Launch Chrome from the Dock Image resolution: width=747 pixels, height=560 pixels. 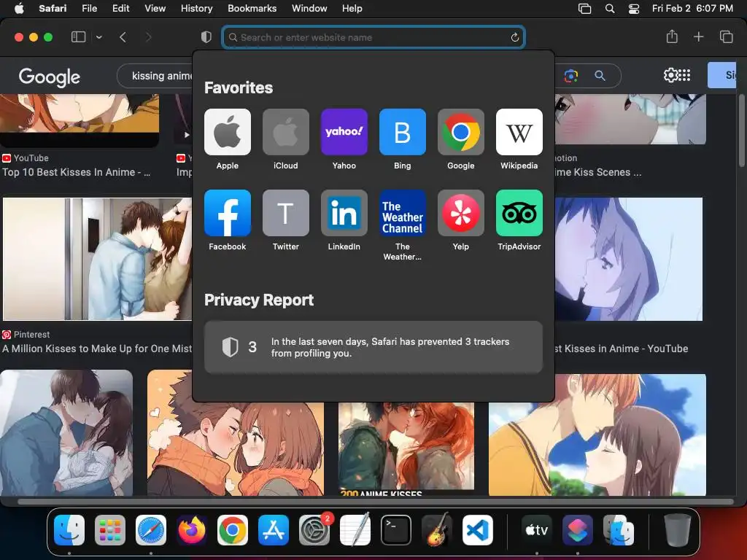point(233,530)
